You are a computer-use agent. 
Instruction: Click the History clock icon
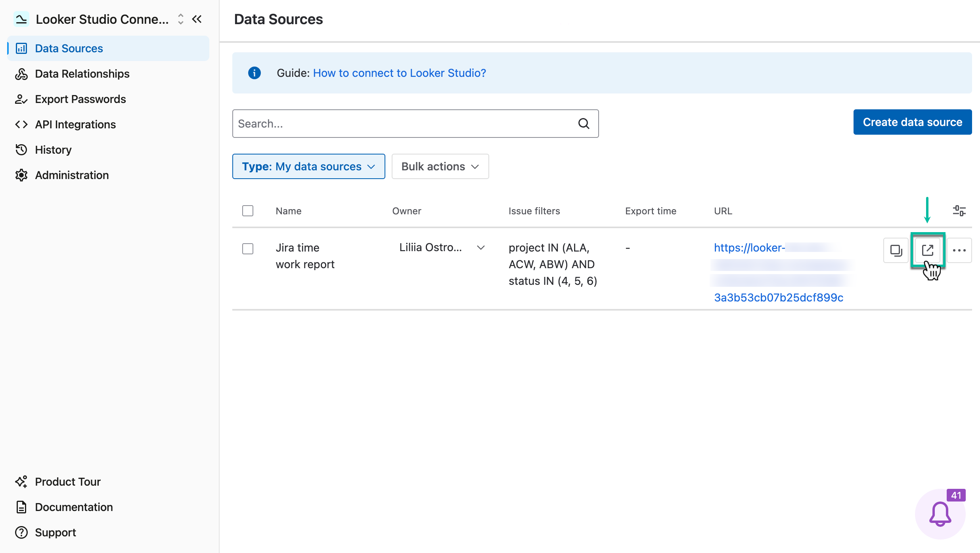coord(21,150)
